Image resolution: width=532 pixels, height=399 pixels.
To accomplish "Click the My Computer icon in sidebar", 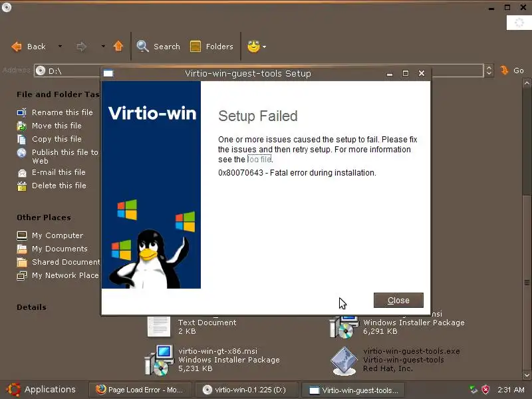I will click(22, 235).
